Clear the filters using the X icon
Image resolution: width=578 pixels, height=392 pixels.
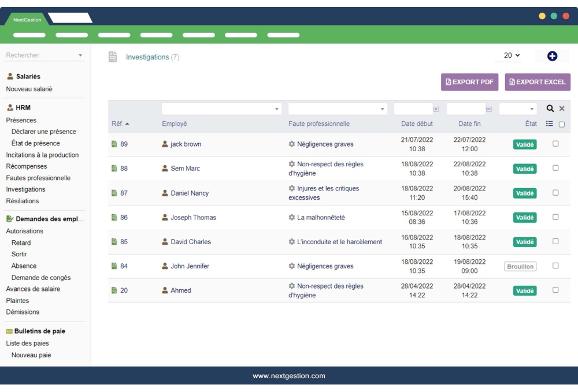tap(562, 109)
